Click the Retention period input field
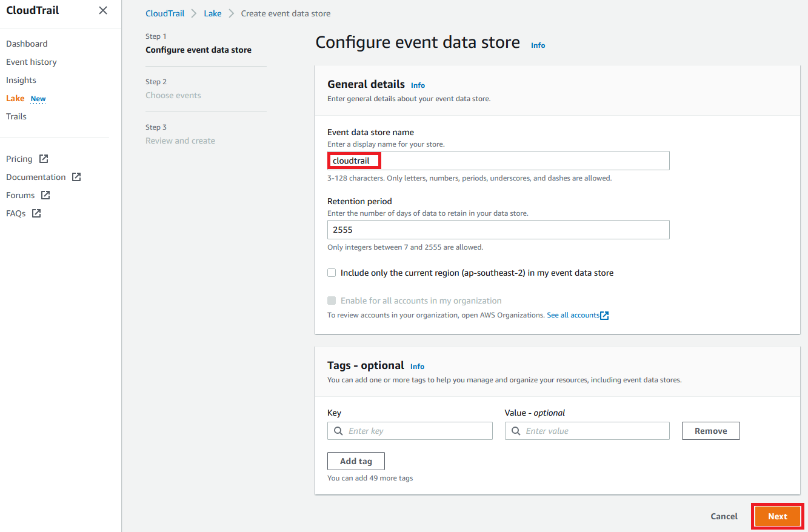Image resolution: width=808 pixels, height=532 pixels. (498, 230)
